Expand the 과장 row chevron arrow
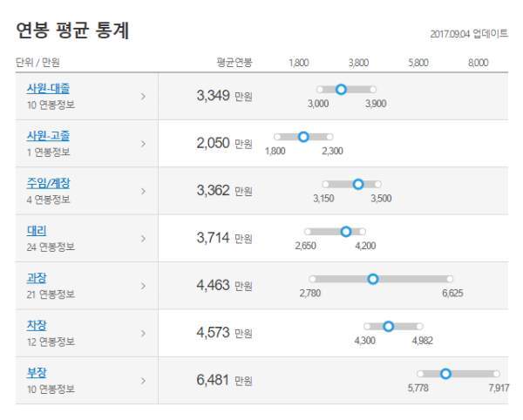This screenshot has width=523, height=420. pyautogui.click(x=143, y=286)
